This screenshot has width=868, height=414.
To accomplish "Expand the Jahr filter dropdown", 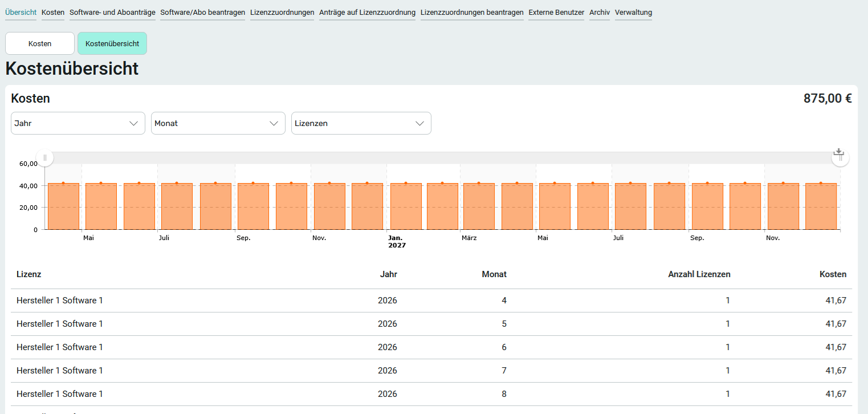I will tap(78, 123).
